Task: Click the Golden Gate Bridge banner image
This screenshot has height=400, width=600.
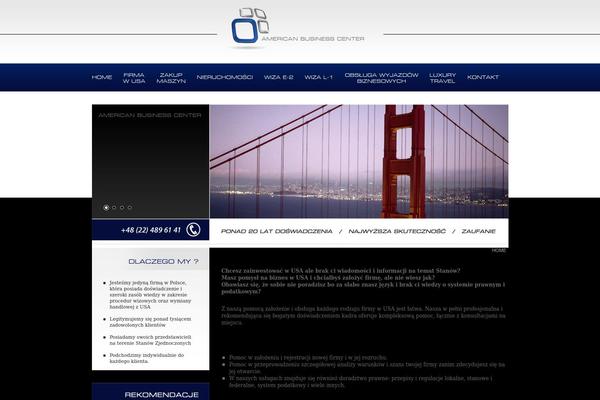Action: [x=359, y=161]
